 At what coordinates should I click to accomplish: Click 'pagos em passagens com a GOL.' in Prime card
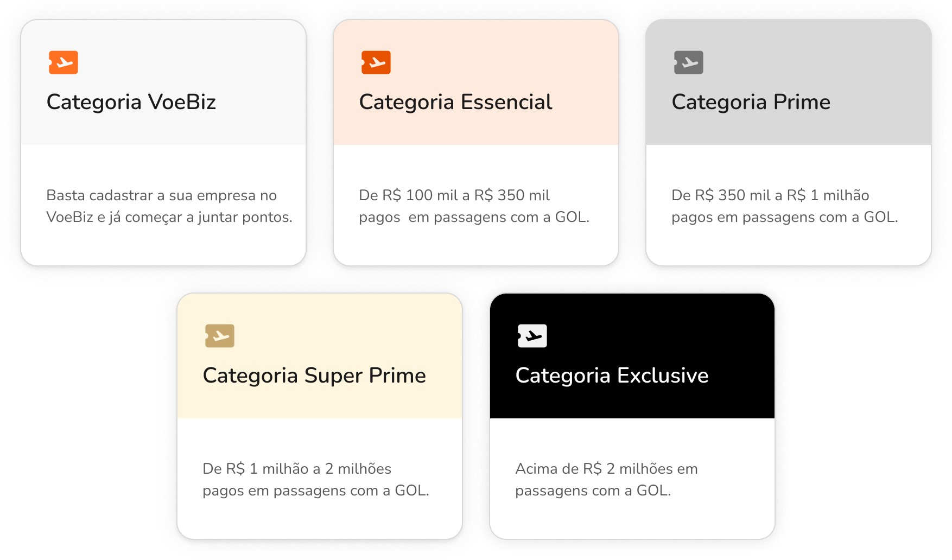click(x=785, y=218)
